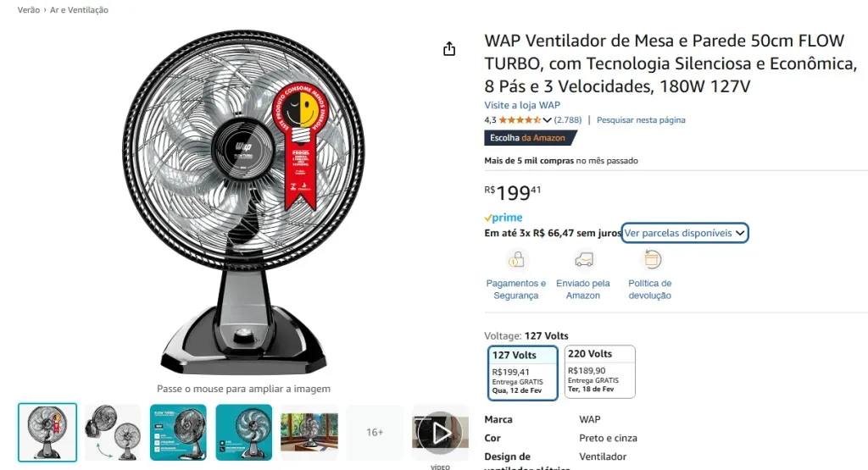Select the 127 Volts voltage option
The image size is (868, 470).
coord(522,373)
